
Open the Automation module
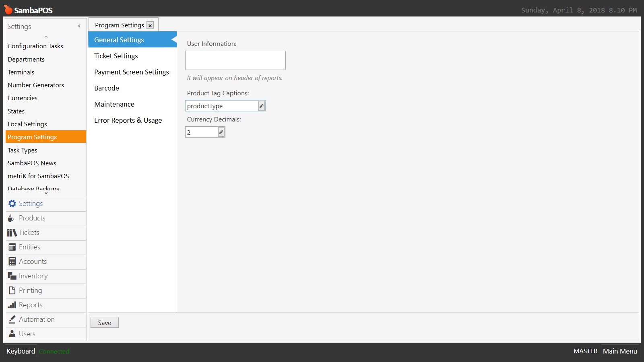(46, 319)
